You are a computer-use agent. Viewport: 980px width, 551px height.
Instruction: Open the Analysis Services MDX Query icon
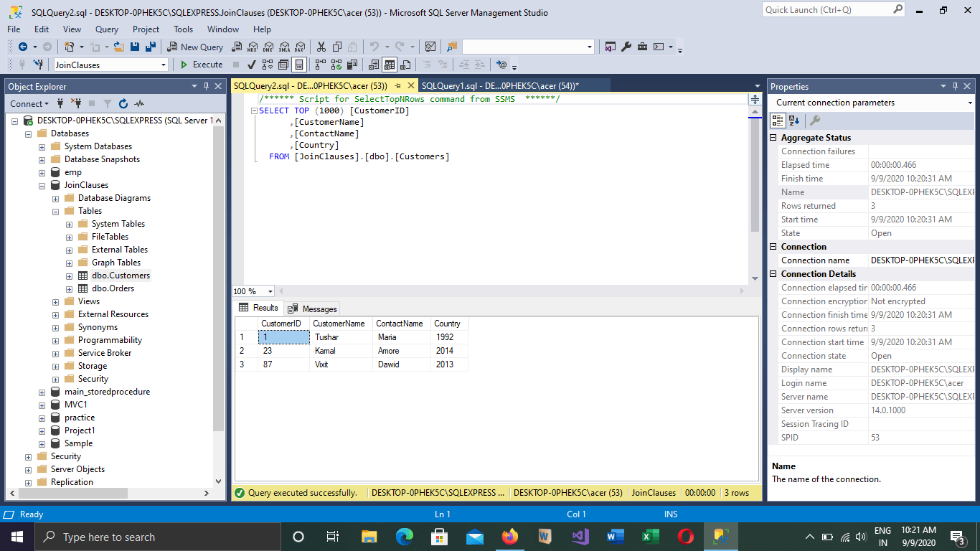pos(253,47)
